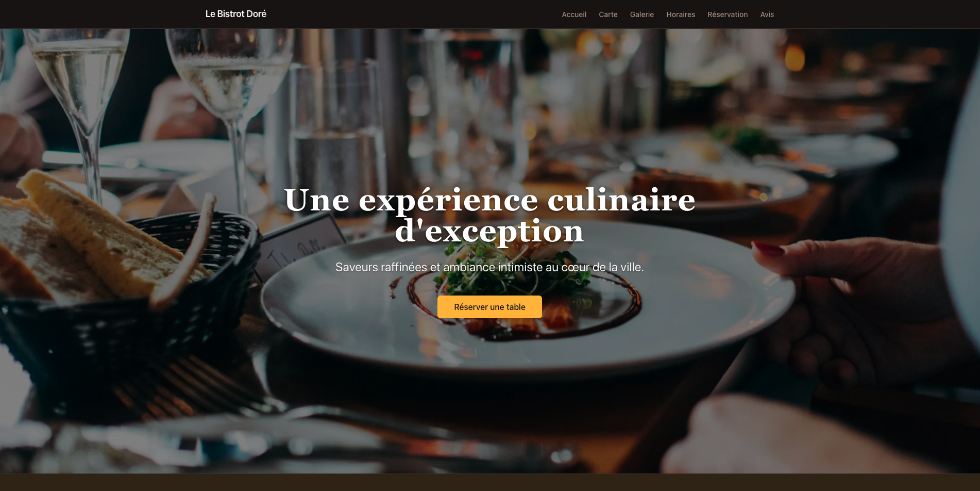Jump to the Avis section
Viewport: 980px width, 491px height.
[767, 14]
